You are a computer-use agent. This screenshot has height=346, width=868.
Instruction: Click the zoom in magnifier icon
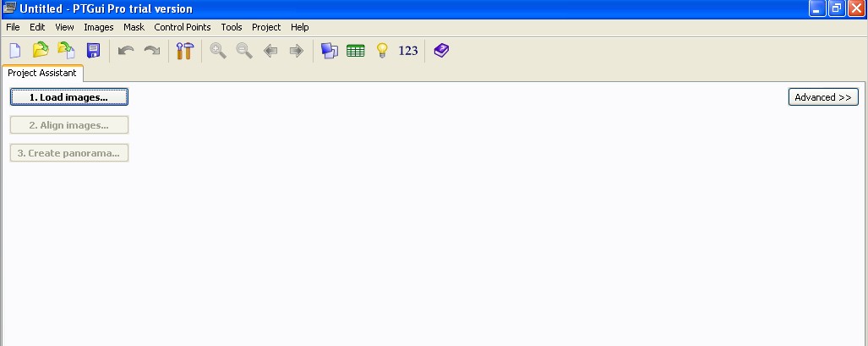click(x=218, y=52)
